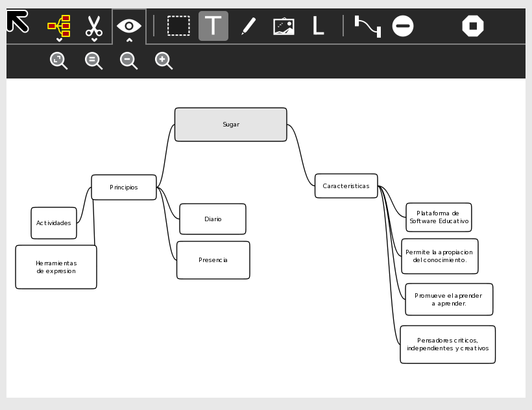Select the image insert tool
This screenshot has height=410, width=532.
point(284,26)
